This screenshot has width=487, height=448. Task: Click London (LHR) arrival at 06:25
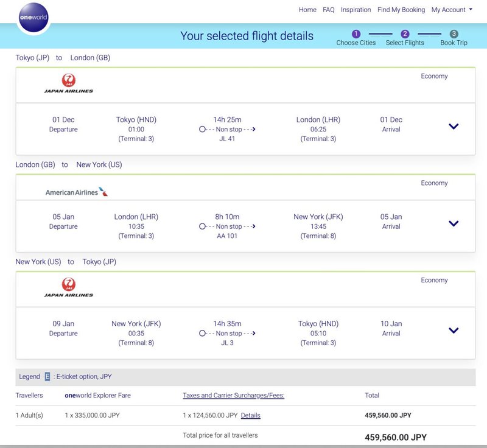(318, 129)
